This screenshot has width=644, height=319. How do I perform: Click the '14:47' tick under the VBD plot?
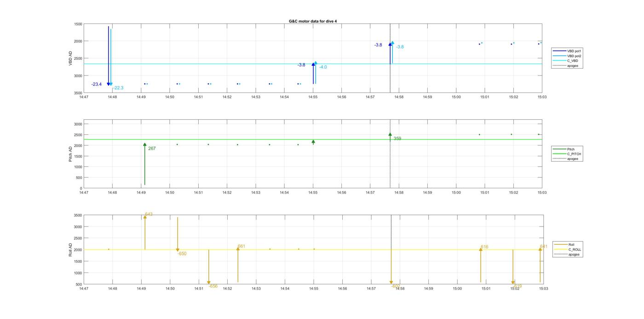tap(83, 97)
